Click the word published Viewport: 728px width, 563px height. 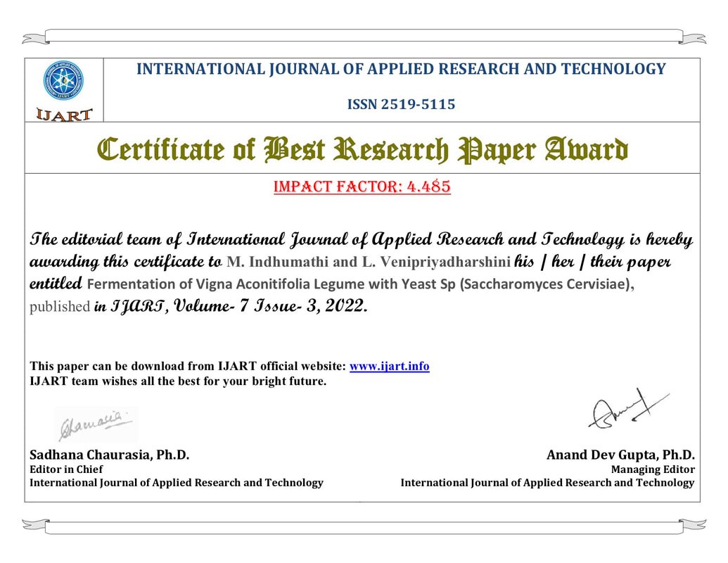pos(60,307)
